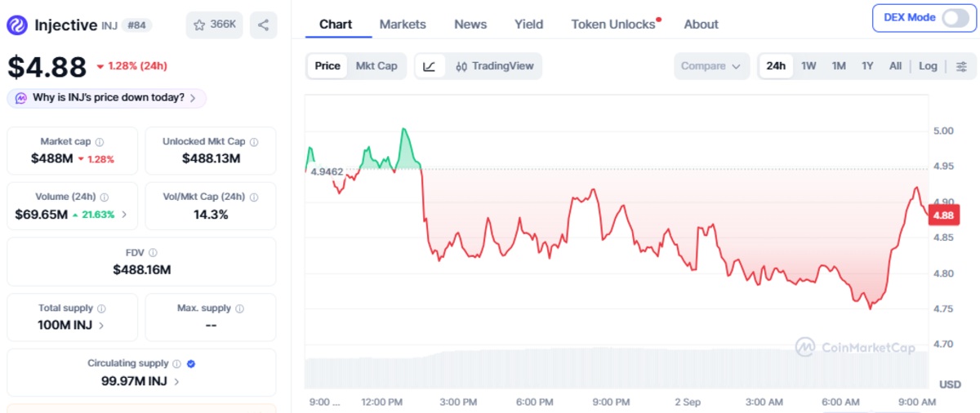The height and width of the screenshot is (413, 980).
Task: Expand the Volume (24h) chevron
Action: (124, 215)
